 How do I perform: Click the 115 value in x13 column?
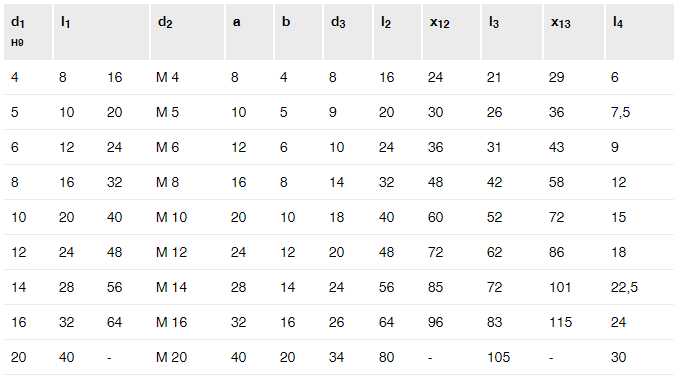560,322
